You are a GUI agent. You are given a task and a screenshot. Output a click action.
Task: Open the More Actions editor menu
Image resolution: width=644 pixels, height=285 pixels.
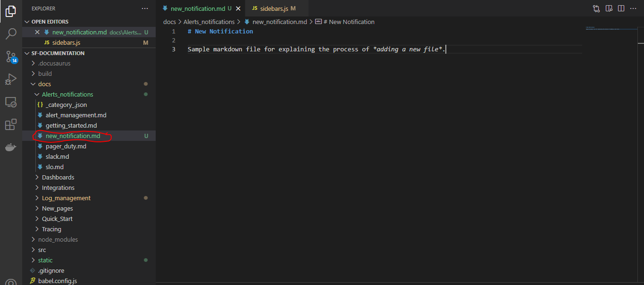click(x=633, y=8)
